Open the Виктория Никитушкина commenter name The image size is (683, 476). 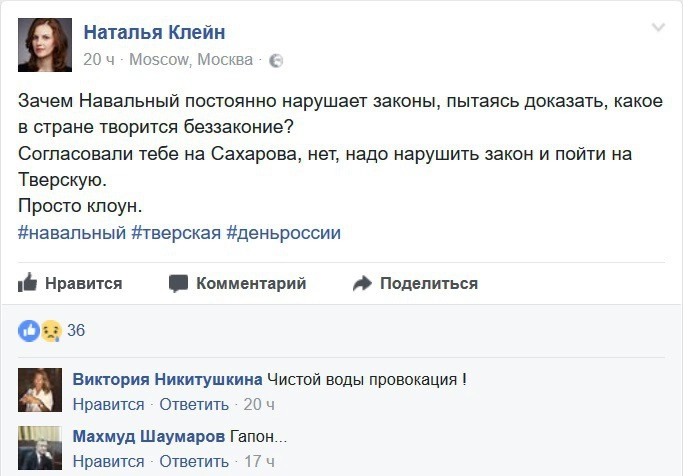168,380
